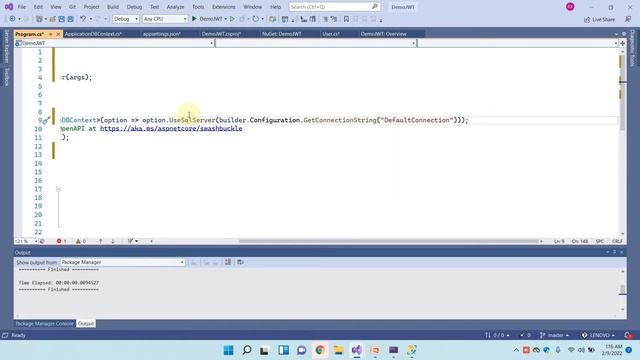Click the notifications bell in status bar
Screen dimensions: 640x360
tap(628, 335)
